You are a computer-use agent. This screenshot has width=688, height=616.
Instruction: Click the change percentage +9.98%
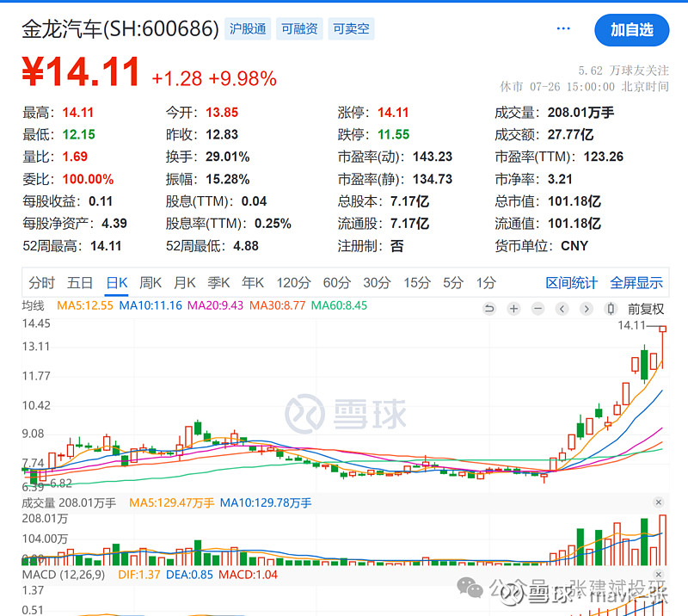pos(243,79)
